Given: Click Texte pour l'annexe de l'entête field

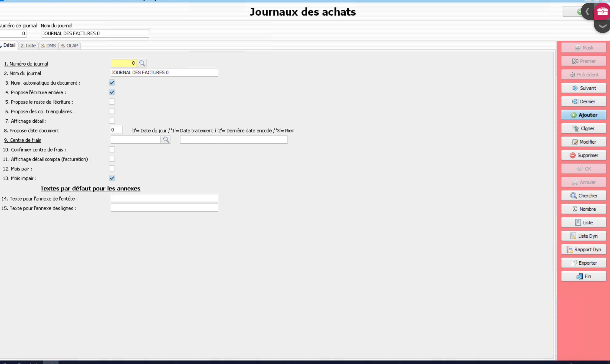Looking at the screenshot, I should 164,198.
